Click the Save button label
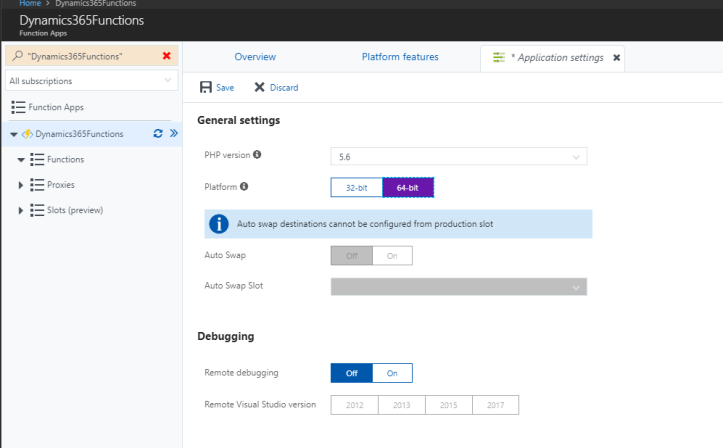 (225, 88)
